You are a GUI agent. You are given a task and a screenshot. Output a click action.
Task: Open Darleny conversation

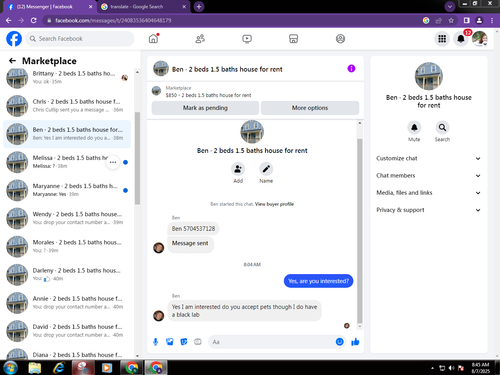pyautogui.click(x=67, y=275)
